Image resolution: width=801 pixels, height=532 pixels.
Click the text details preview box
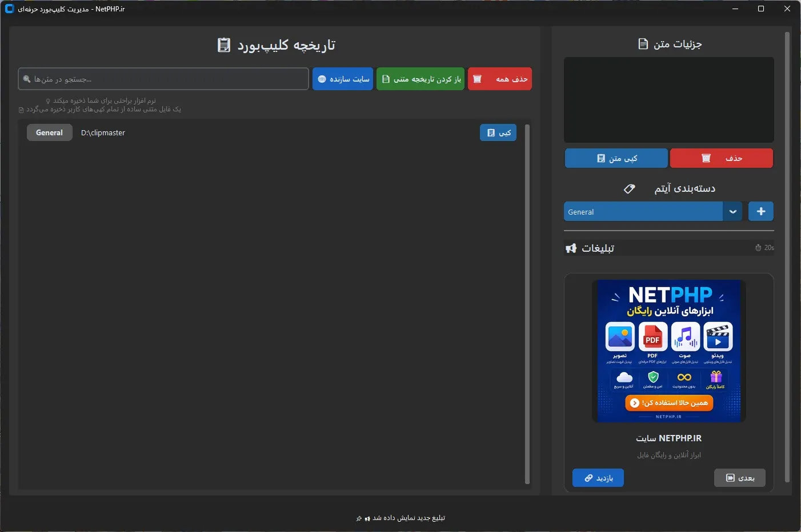pyautogui.click(x=669, y=100)
